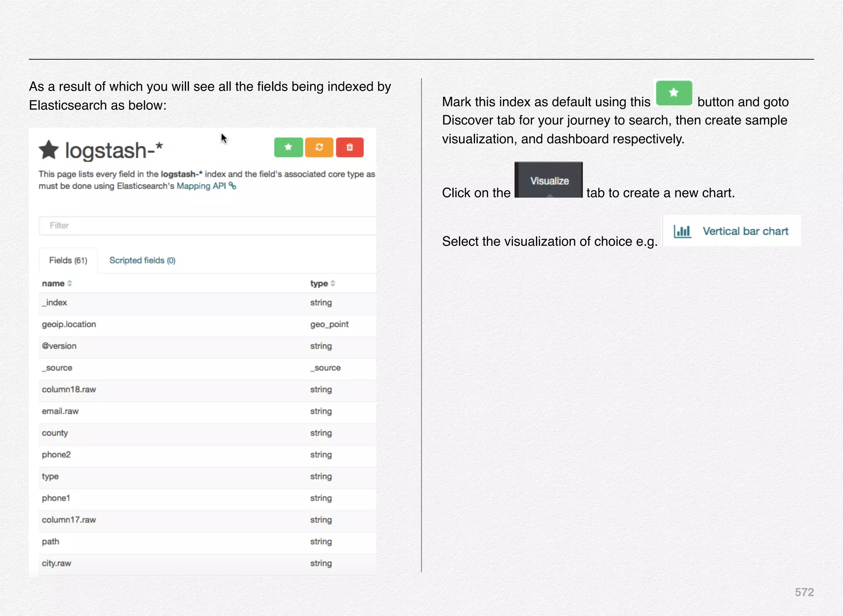843x616 pixels.
Task: Sort fields by type column arrows
Action: pyautogui.click(x=333, y=283)
